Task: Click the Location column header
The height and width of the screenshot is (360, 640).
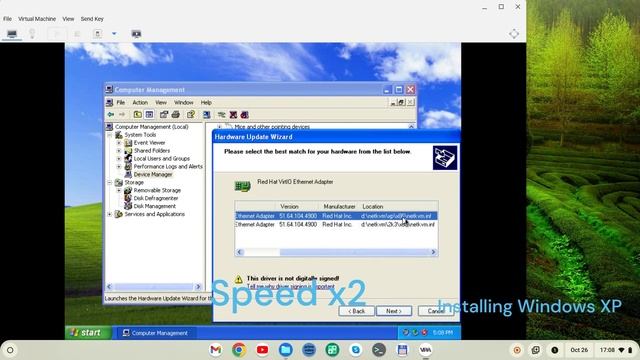Action: [398, 207]
